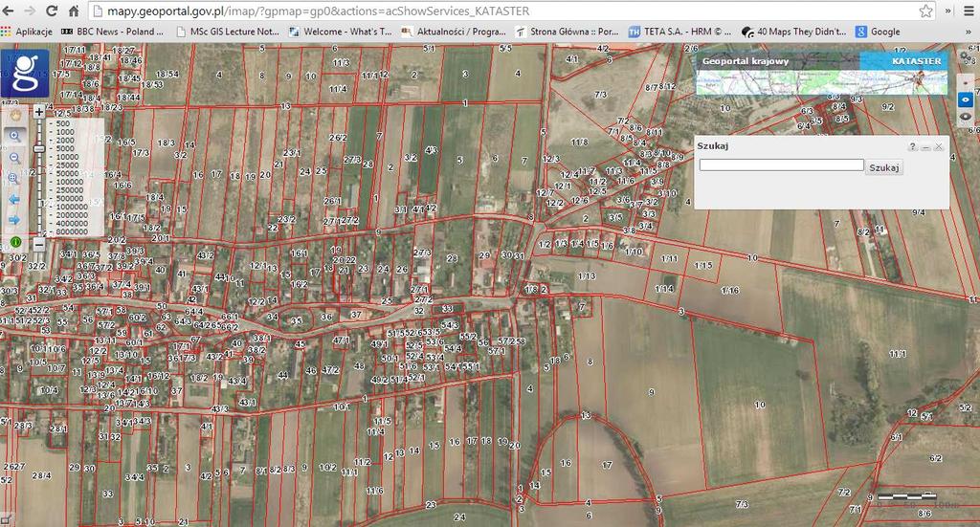
Task: Select the zoom-out magnifier tool
Action: (x=14, y=158)
